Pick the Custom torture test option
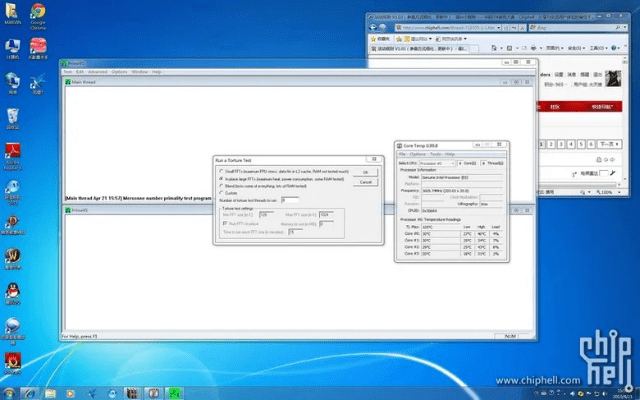Viewport: 640px width, 400px height. coord(221,192)
